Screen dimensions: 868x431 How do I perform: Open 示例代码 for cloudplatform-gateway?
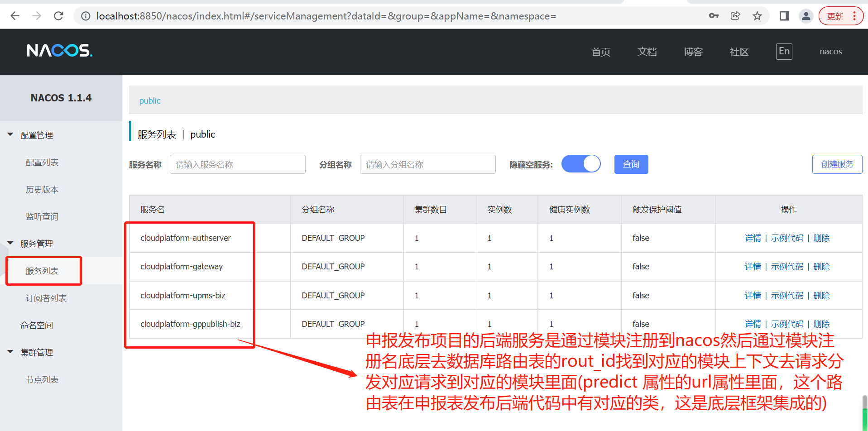pos(787,267)
